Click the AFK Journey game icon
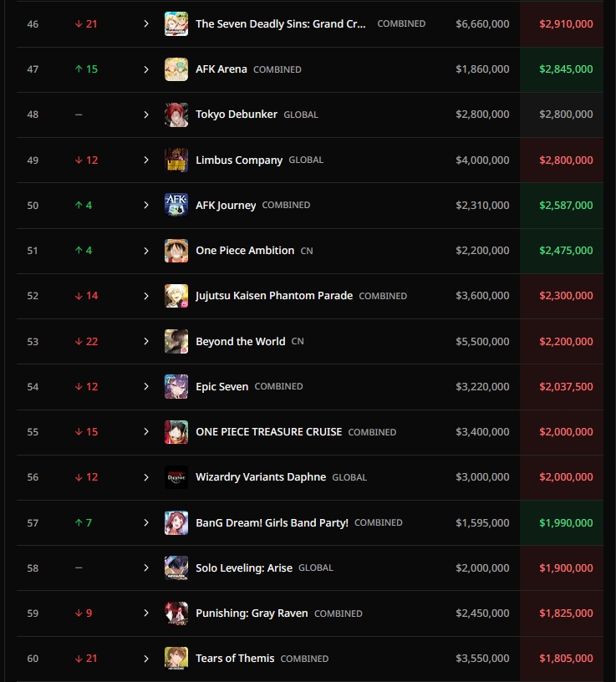Image resolution: width=616 pixels, height=682 pixels. 176,205
